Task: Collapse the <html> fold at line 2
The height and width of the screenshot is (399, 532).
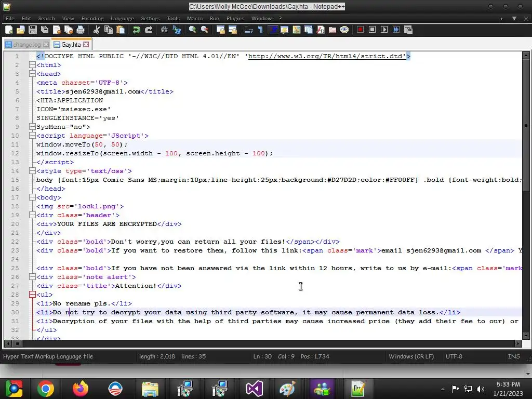Action: (x=32, y=65)
